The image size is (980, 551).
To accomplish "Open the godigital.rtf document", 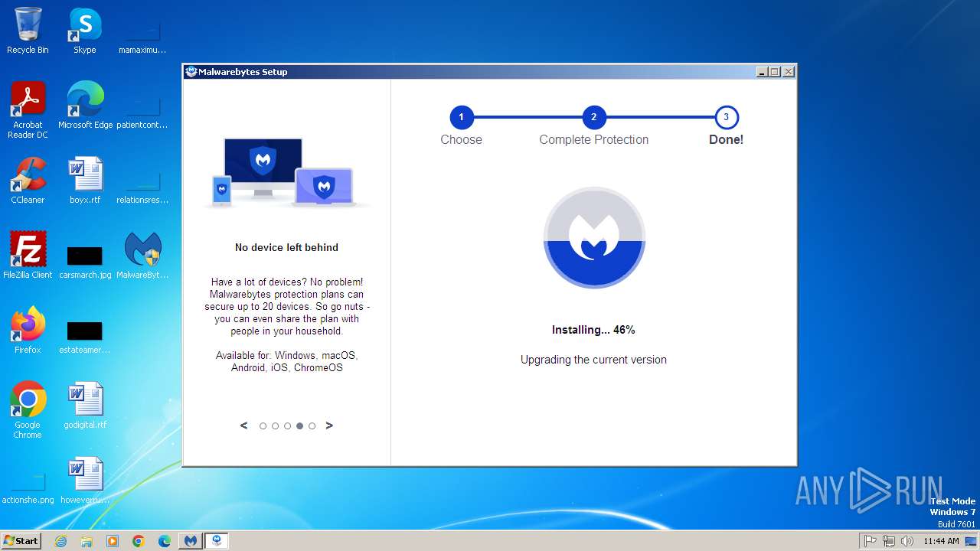I will point(85,405).
